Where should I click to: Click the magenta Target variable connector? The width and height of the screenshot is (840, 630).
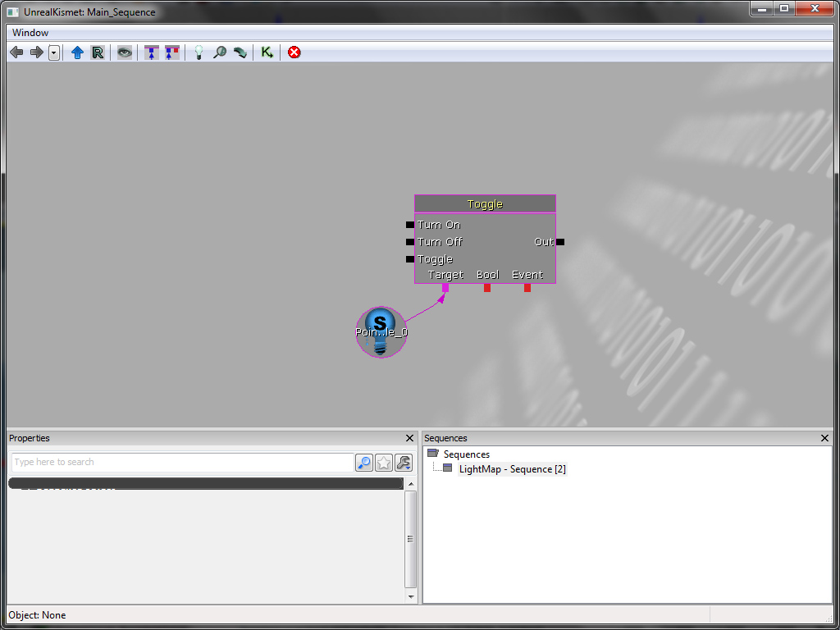pyautogui.click(x=445, y=288)
